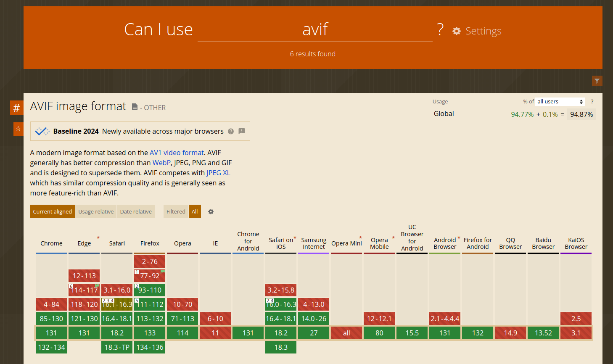Open the Settings gear icon
This screenshot has height=364, width=613.
click(x=457, y=31)
